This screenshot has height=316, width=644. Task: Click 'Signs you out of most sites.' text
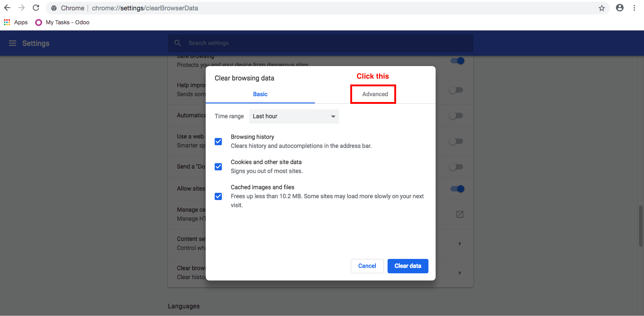pyautogui.click(x=267, y=171)
